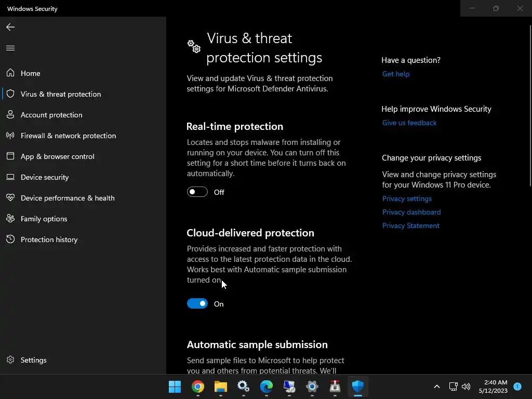Image resolution: width=532 pixels, height=399 pixels.
Task: Click the Give us feedback link
Action: (x=409, y=123)
